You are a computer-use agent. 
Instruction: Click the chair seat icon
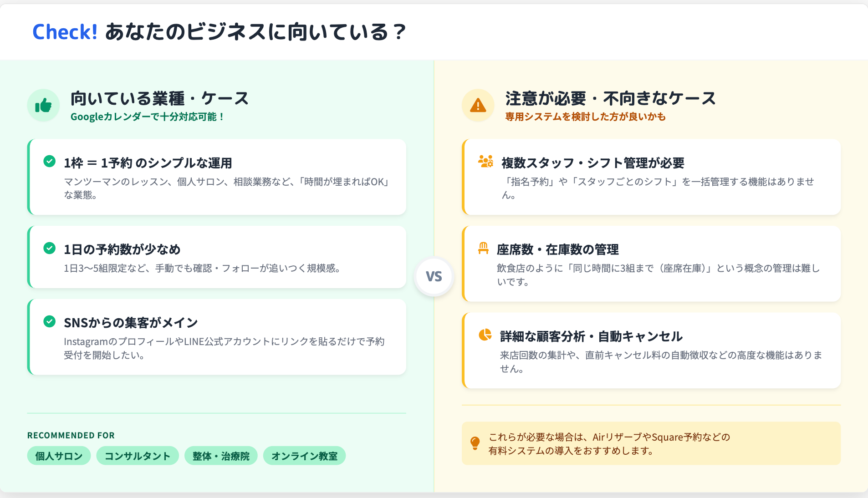483,249
